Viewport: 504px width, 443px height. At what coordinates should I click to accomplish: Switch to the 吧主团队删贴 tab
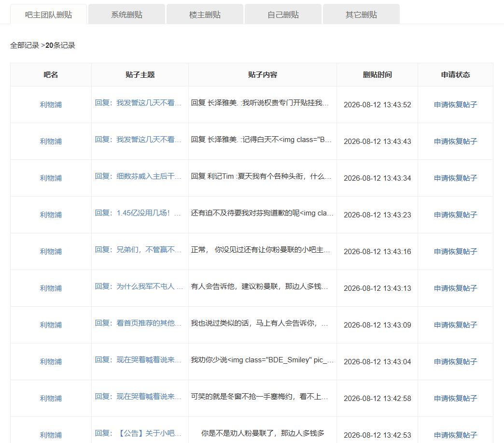[49, 14]
